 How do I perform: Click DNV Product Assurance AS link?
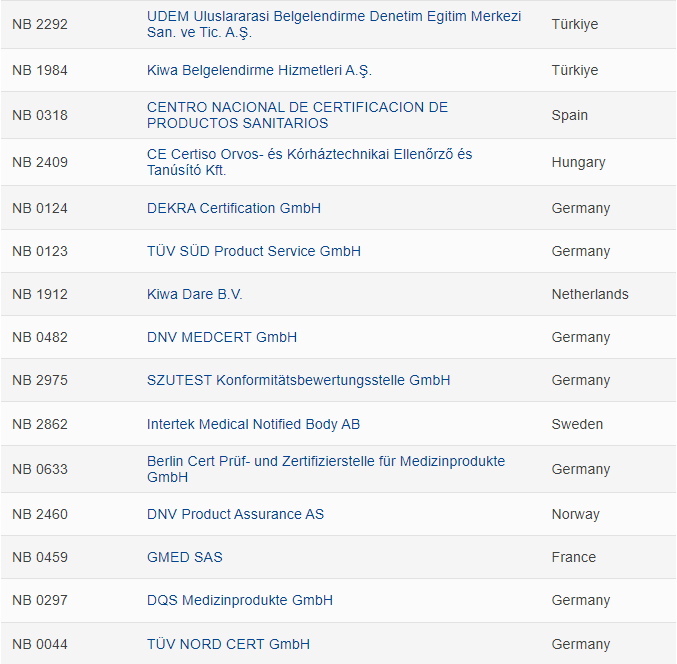(x=235, y=514)
